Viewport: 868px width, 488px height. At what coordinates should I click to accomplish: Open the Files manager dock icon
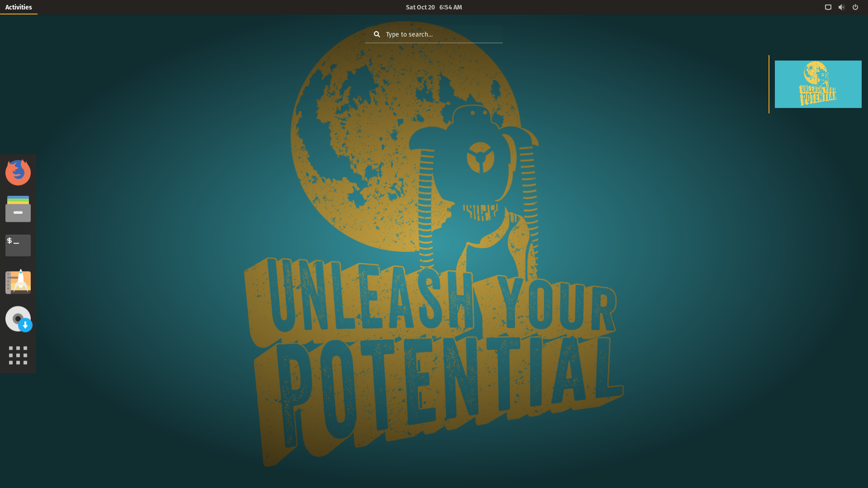point(18,209)
